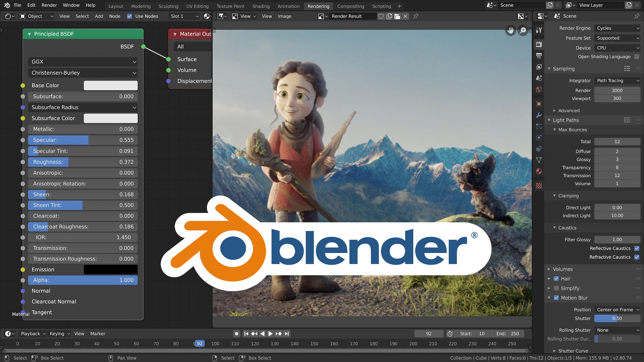Open the Particles properties tab icon

(539, 126)
